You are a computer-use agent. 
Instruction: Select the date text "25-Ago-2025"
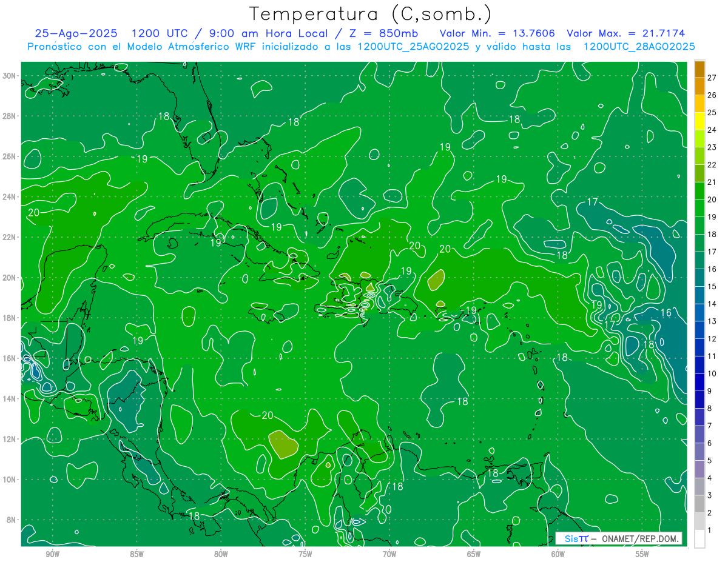pyautogui.click(x=75, y=33)
